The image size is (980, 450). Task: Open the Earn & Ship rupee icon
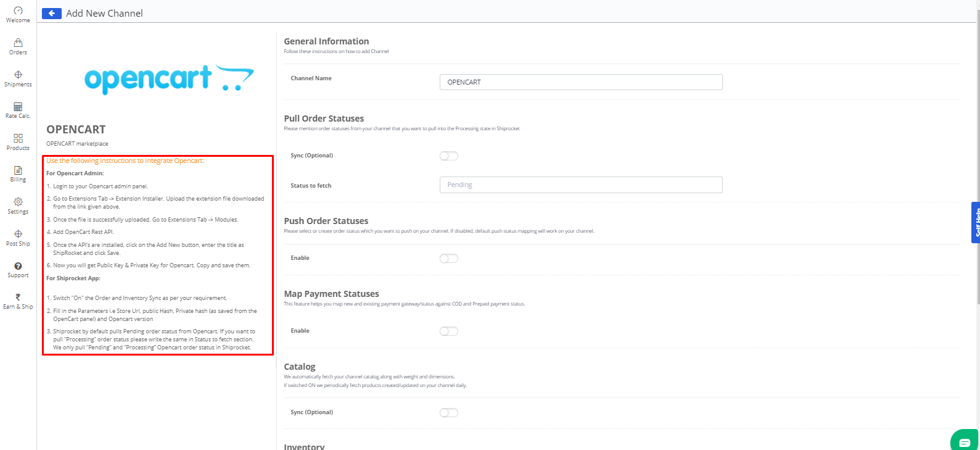(x=18, y=297)
